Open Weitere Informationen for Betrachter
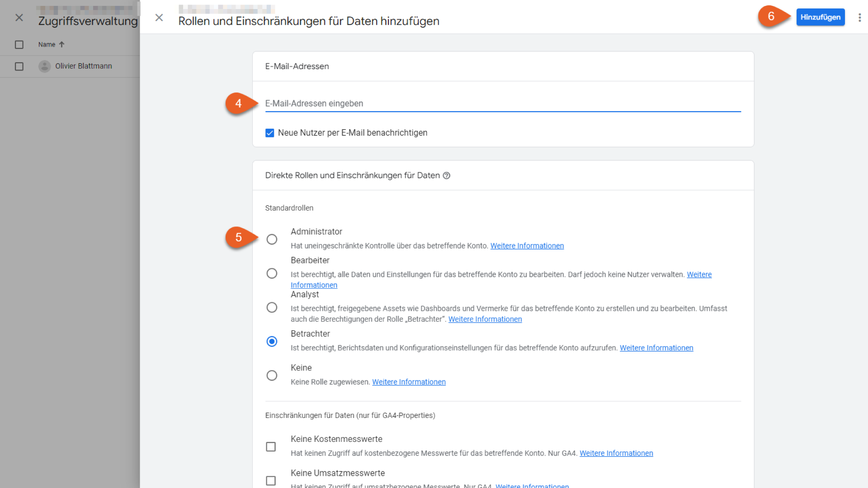 coord(656,348)
